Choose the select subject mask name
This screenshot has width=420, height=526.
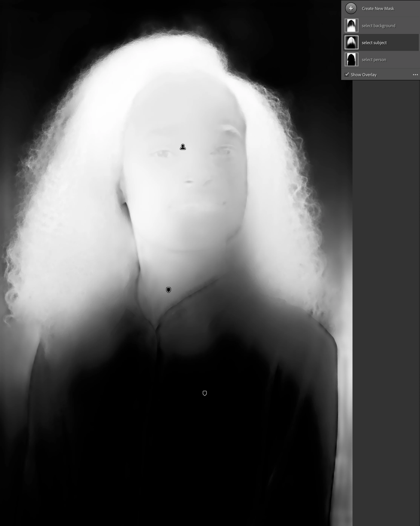(374, 43)
